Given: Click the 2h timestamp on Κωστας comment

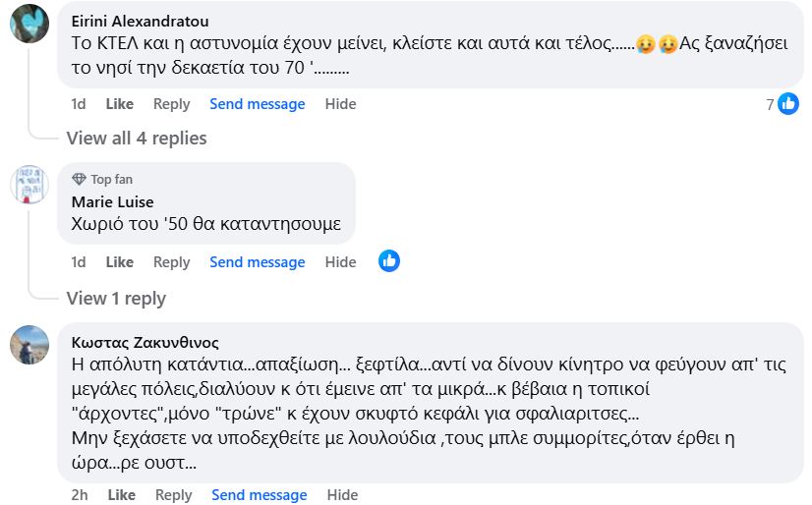Looking at the screenshot, I should [80, 495].
